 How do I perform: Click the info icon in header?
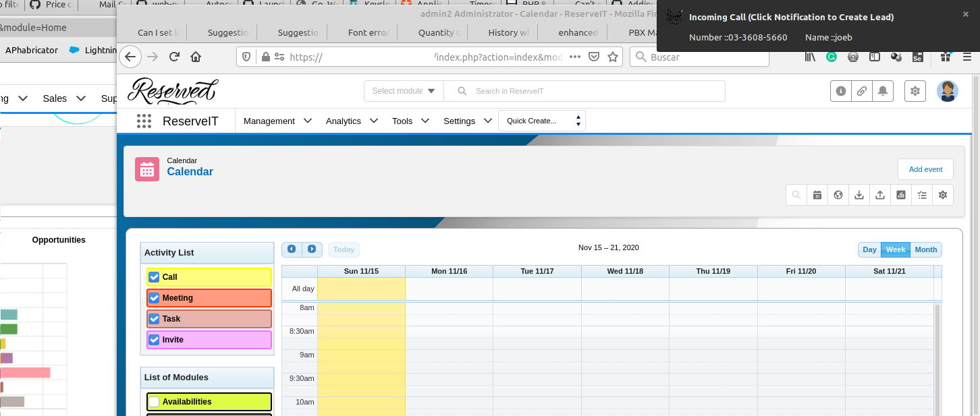click(x=841, y=91)
